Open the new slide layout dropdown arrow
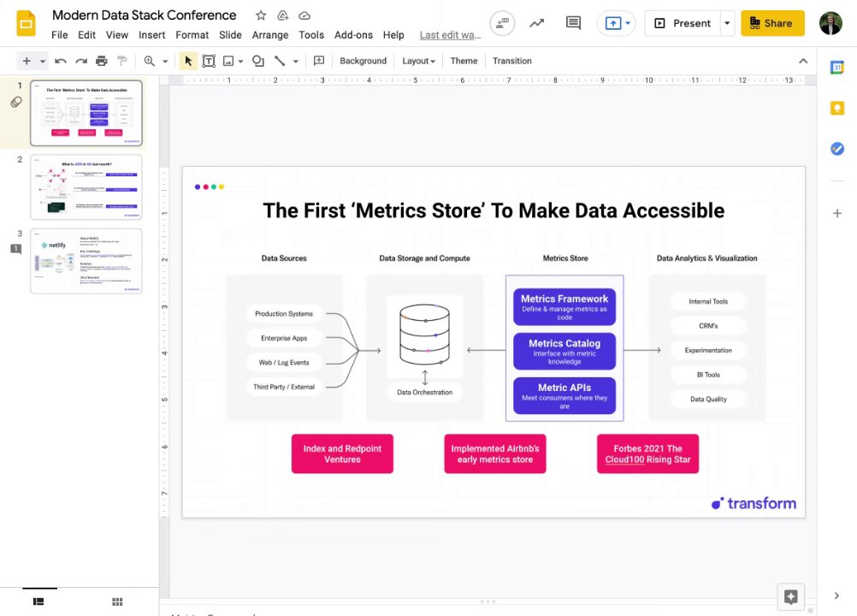 (43, 62)
